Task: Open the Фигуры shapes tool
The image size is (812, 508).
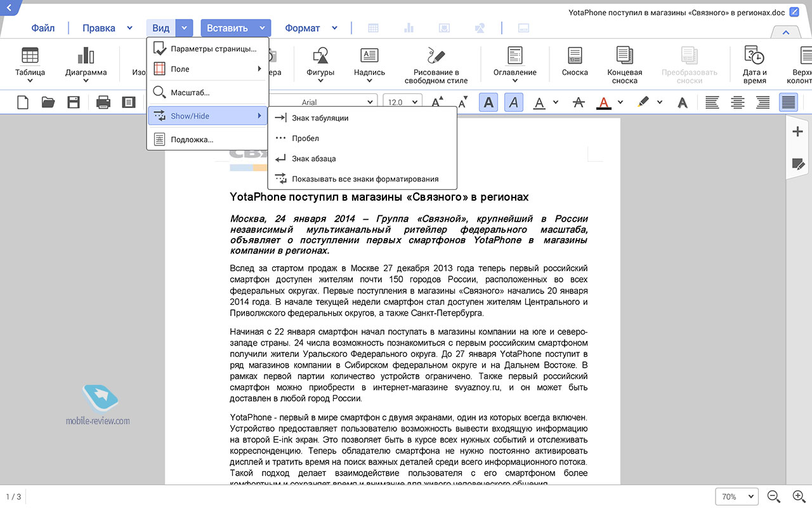Action: (x=320, y=65)
